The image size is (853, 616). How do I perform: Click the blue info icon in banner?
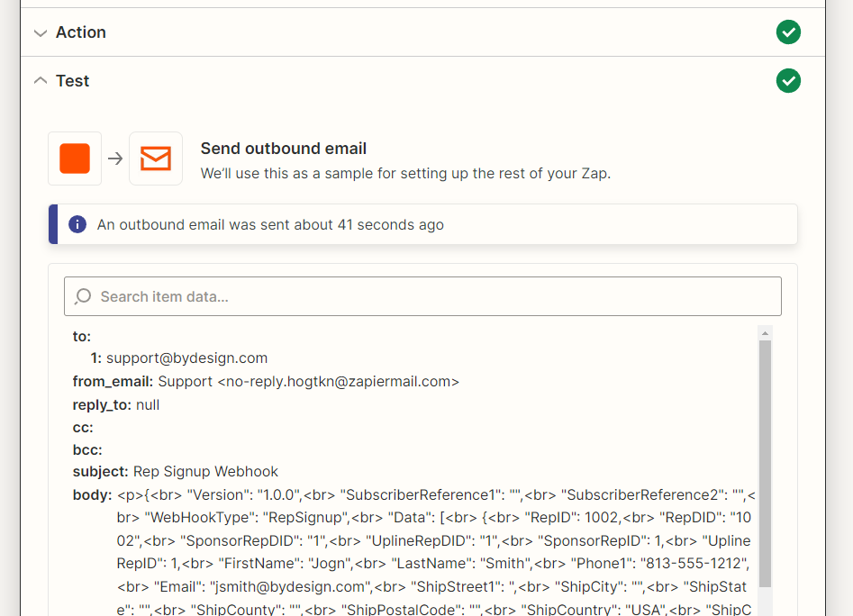[78, 224]
